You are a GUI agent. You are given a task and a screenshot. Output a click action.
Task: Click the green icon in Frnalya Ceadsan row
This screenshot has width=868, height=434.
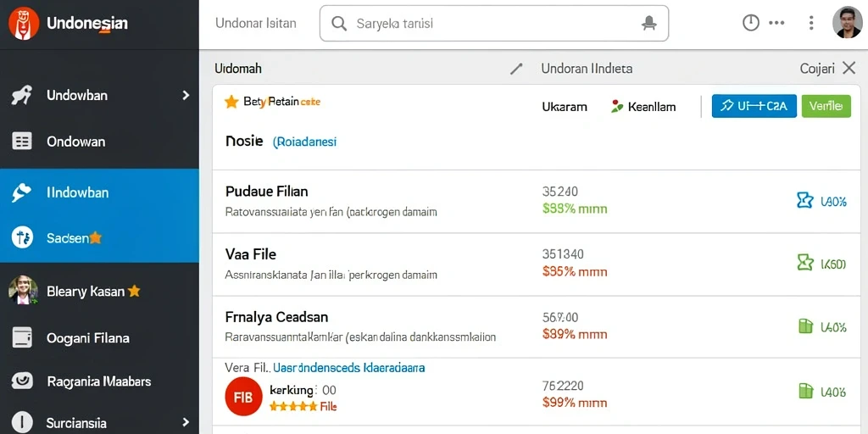click(805, 326)
